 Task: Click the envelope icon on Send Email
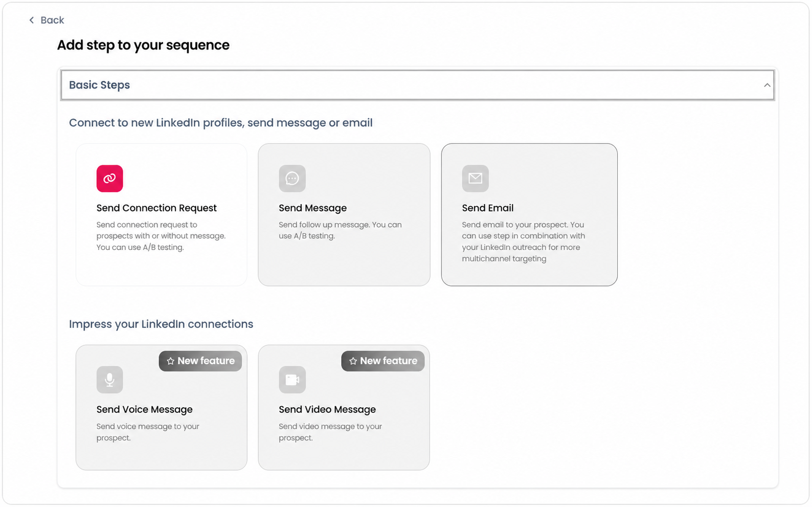coord(475,179)
